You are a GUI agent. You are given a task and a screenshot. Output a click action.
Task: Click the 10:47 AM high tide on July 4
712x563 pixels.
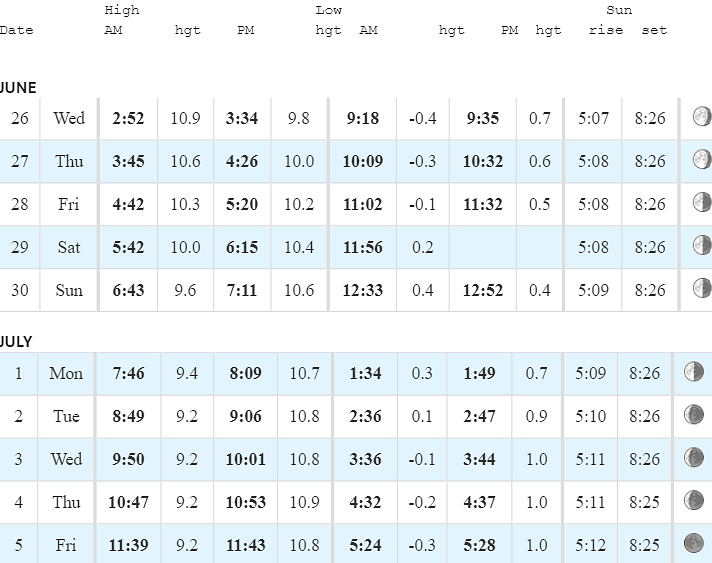[x=129, y=503]
